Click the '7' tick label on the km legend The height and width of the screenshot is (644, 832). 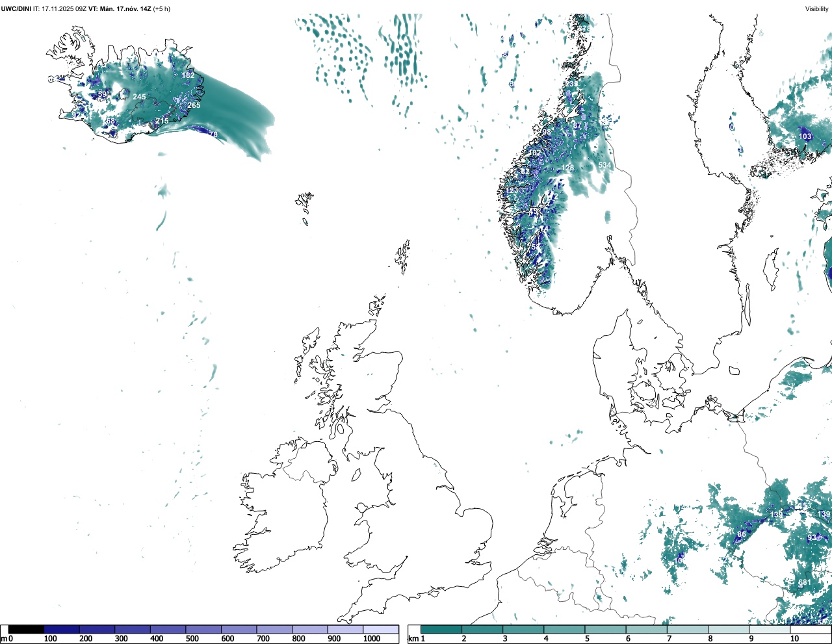669,639
